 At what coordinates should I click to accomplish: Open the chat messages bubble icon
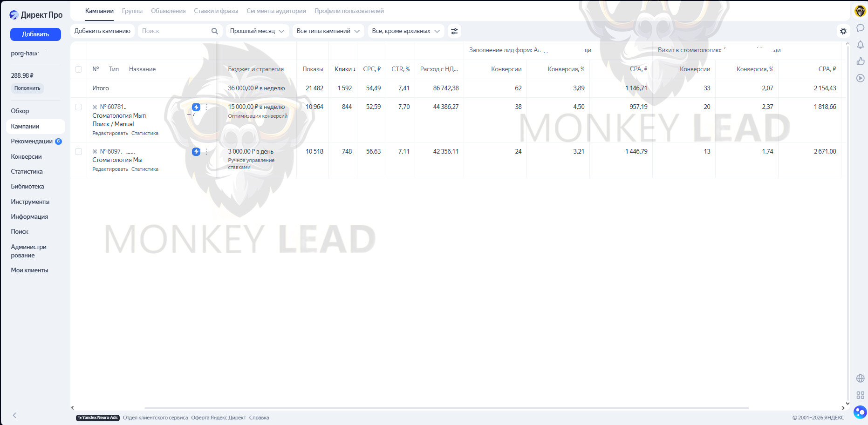coord(860,28)
